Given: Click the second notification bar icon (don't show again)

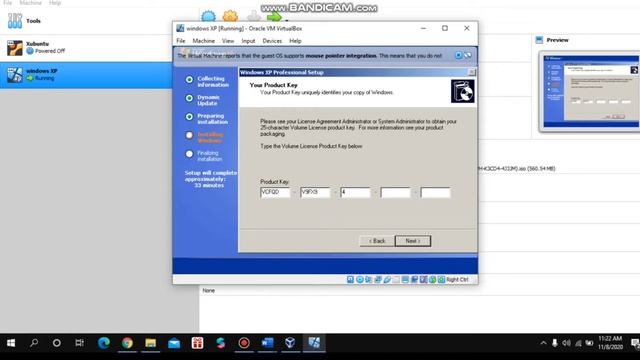Looking at the screenshot, I should (468, 55).
